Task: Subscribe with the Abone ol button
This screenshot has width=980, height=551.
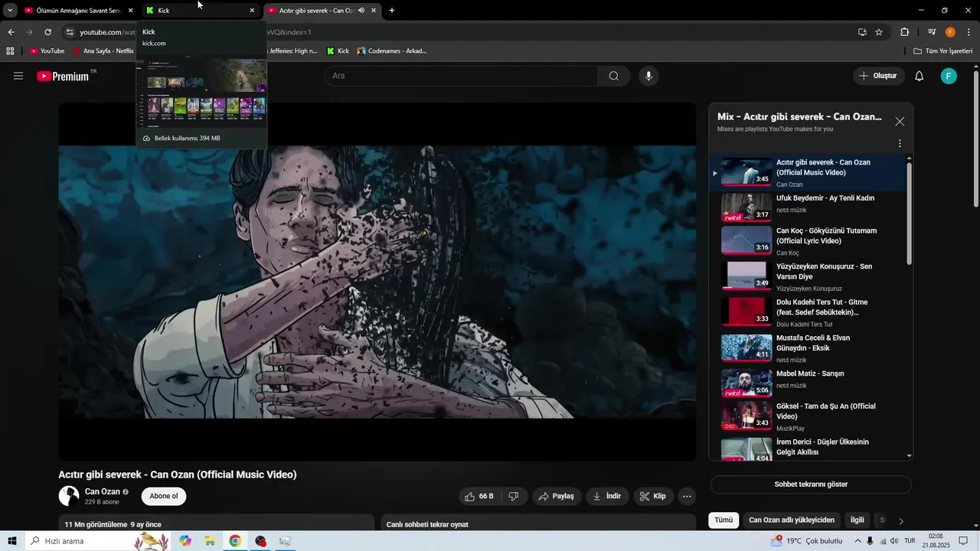Action: coord(163,496)
